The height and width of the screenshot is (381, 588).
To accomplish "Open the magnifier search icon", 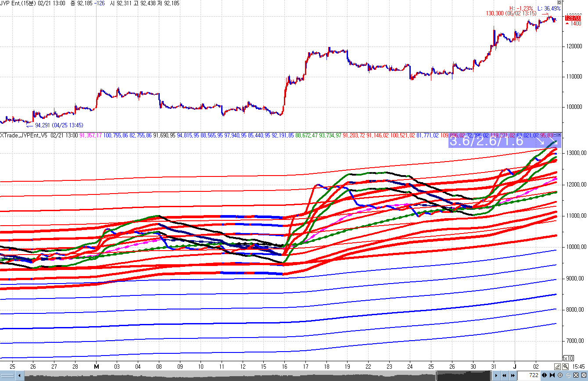I will pos(566,367).
